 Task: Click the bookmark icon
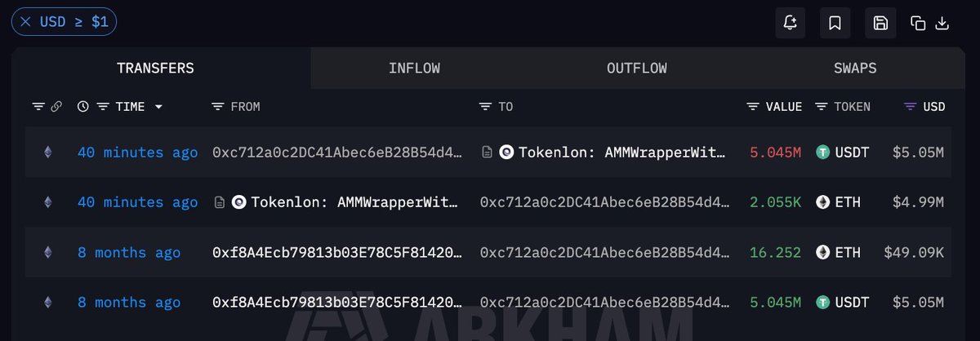(x=835, y=23)
